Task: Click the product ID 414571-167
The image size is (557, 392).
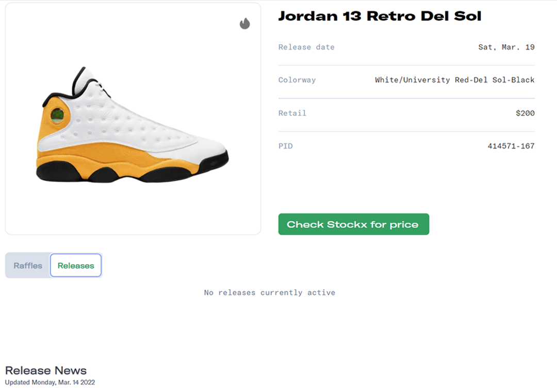Action: (x=511, y=146)
